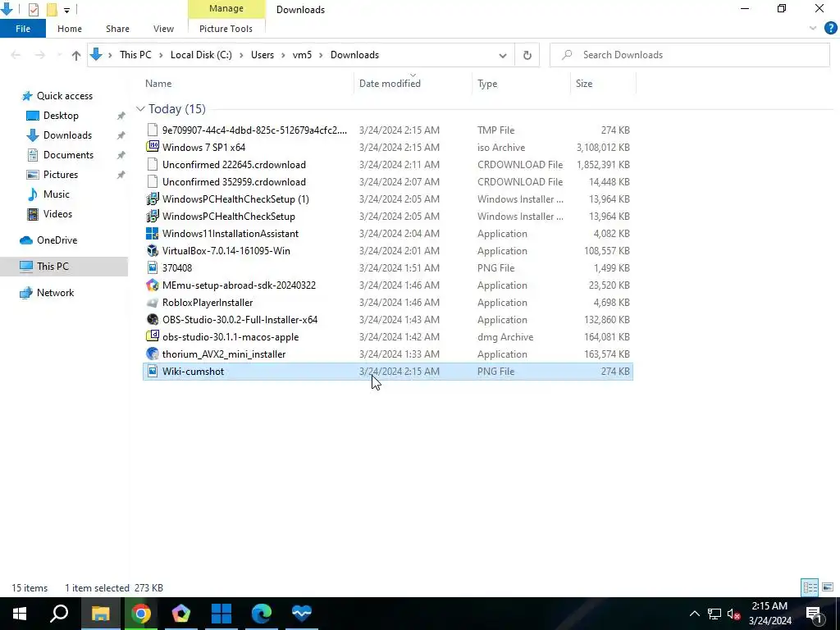
Task: Open the Windows Start menu
Action: click(20, 614)
